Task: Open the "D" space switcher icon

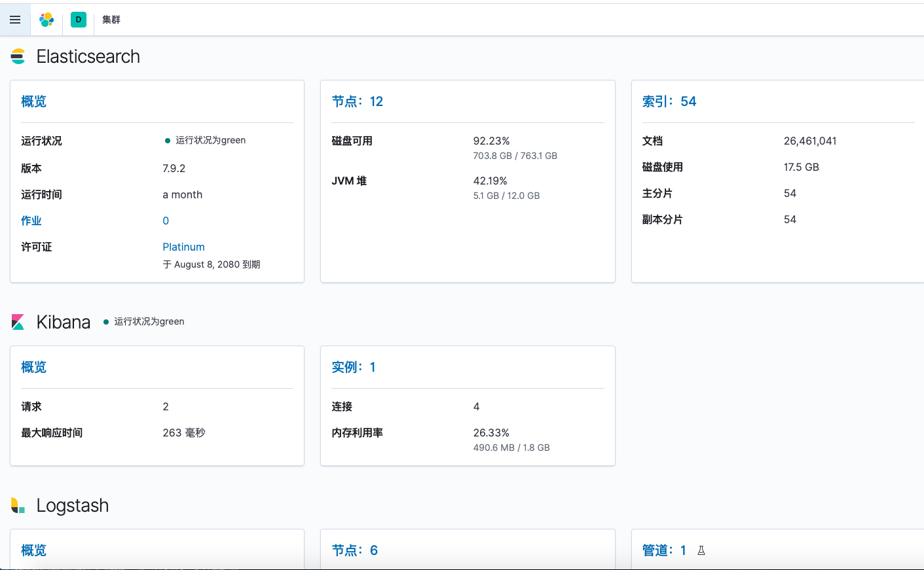Action: tap(79, 19)
